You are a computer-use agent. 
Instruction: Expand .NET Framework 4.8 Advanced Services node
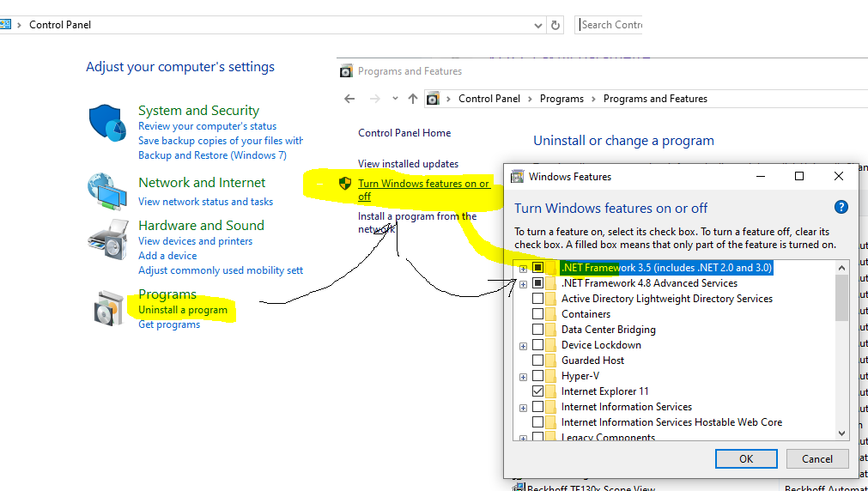[x=523, y=284]
